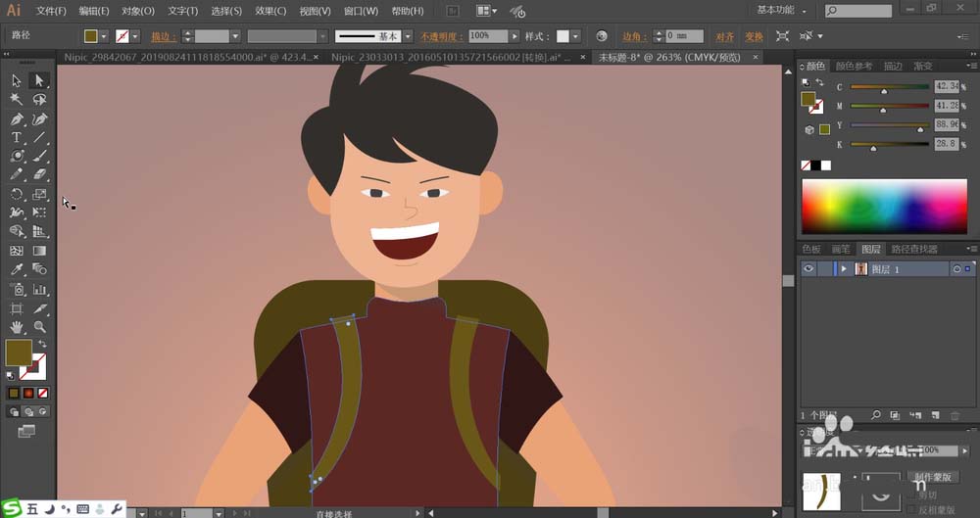This screenshot has height=518, width=980.
Task: Select the Paintbrush tool
Action: [x=39, y=156]
